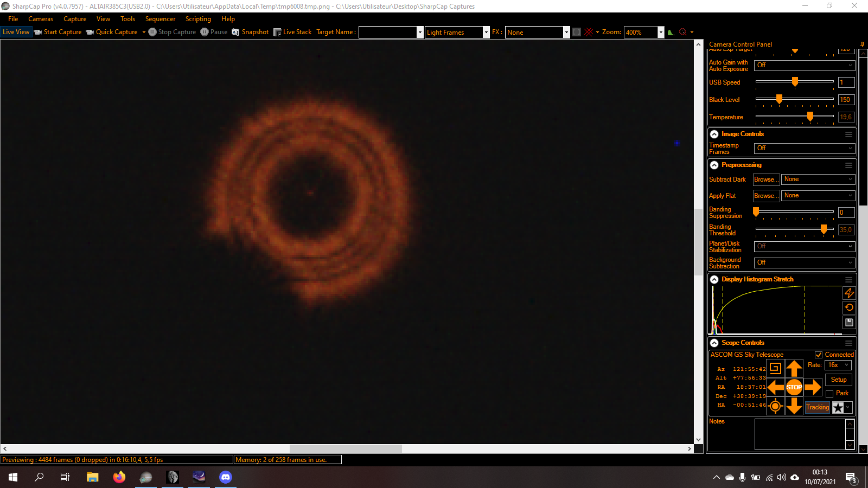Click the crosshair recenter icon
The height and width of the screenshot is (488, 868).
click(775, 406)
